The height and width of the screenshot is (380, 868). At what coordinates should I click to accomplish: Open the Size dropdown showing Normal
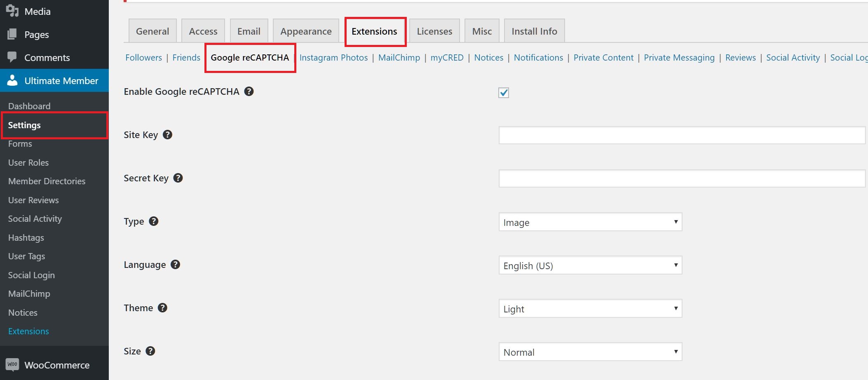tap(590, 352)
